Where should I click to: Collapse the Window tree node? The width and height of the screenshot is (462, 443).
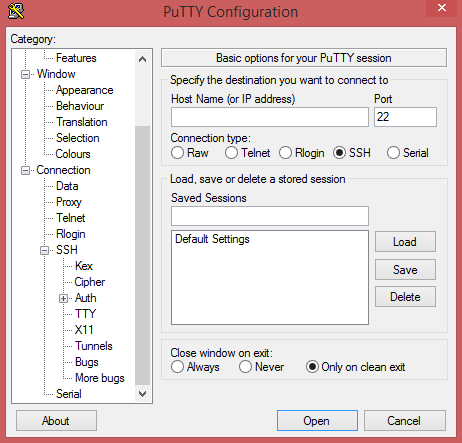tap(25, 74)
